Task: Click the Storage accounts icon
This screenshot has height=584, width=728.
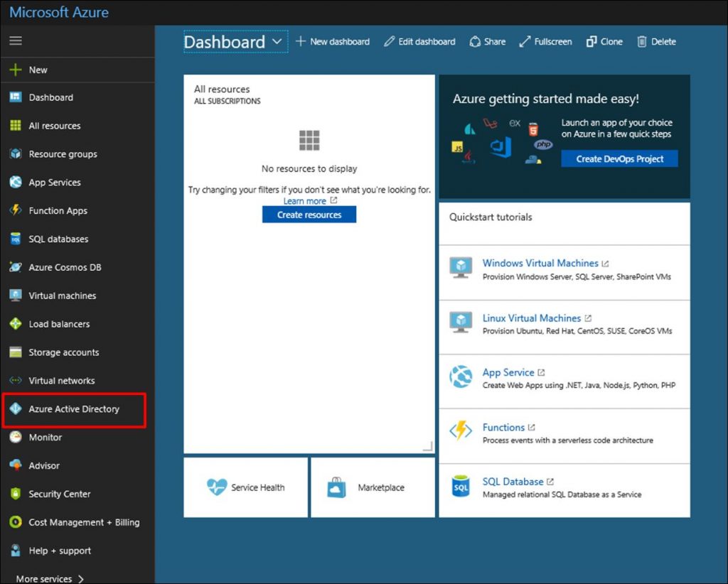Action: 16,352
